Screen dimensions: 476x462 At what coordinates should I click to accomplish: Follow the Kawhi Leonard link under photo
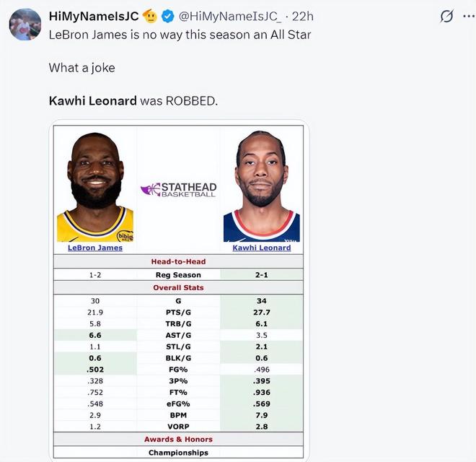261,248
